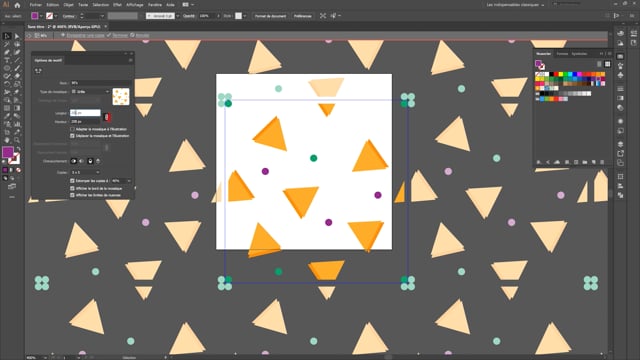640x360 pixels.
Task: Open the Illustrator Home screen icon
Action: 17,5
